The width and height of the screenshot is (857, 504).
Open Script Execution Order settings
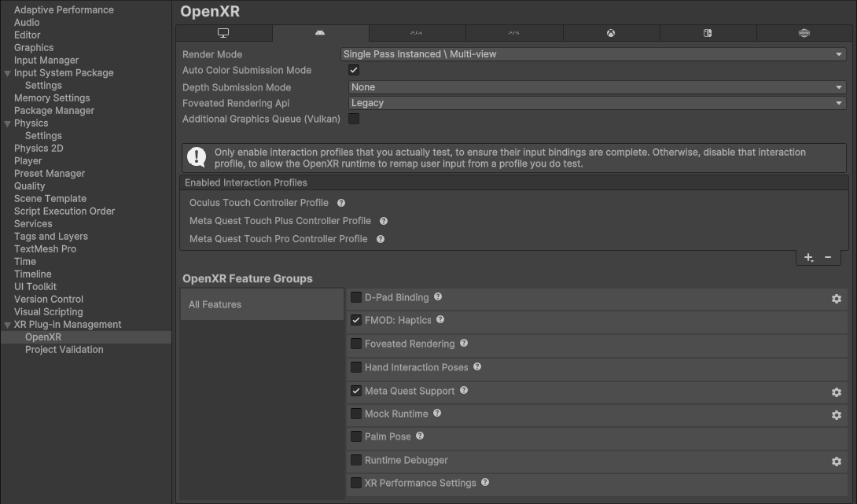tap(64, 211)
